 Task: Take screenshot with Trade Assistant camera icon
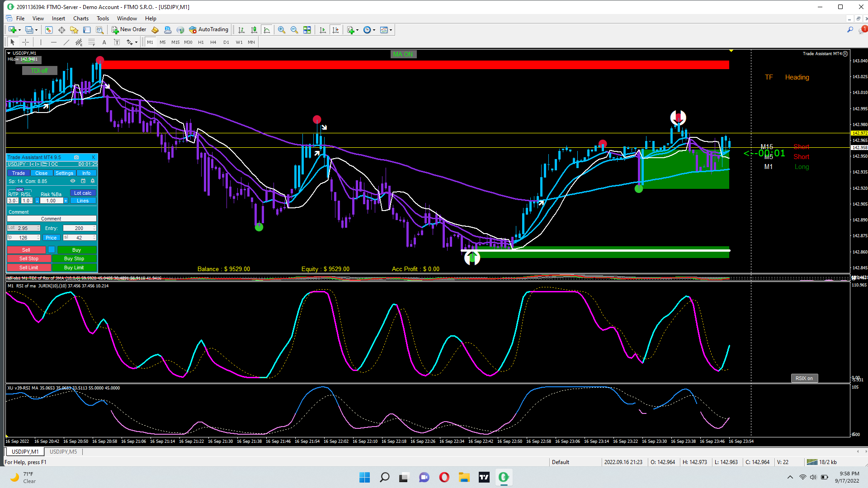coord(76,157)
